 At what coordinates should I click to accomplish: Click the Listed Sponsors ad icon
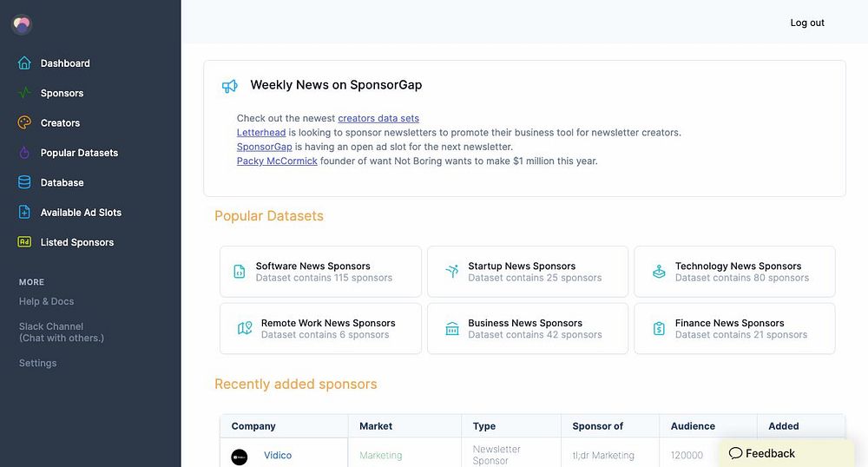tap(24, 242)
